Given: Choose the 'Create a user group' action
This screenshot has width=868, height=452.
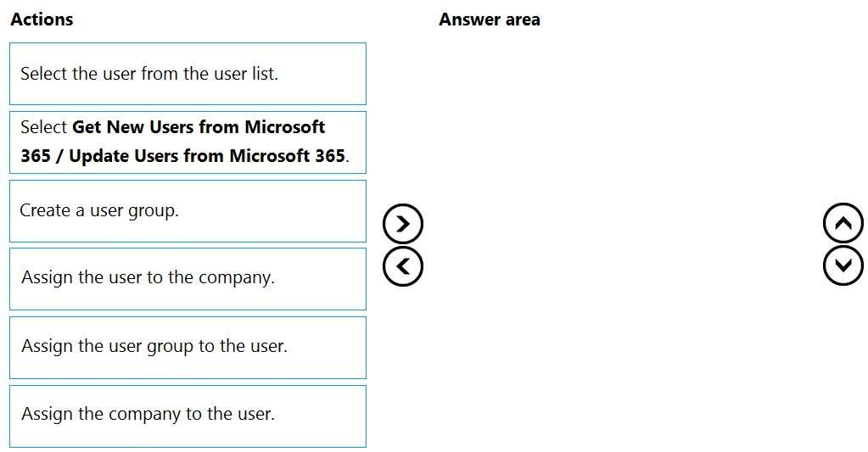Looking at the screenshot, I should tap(188, 210).
